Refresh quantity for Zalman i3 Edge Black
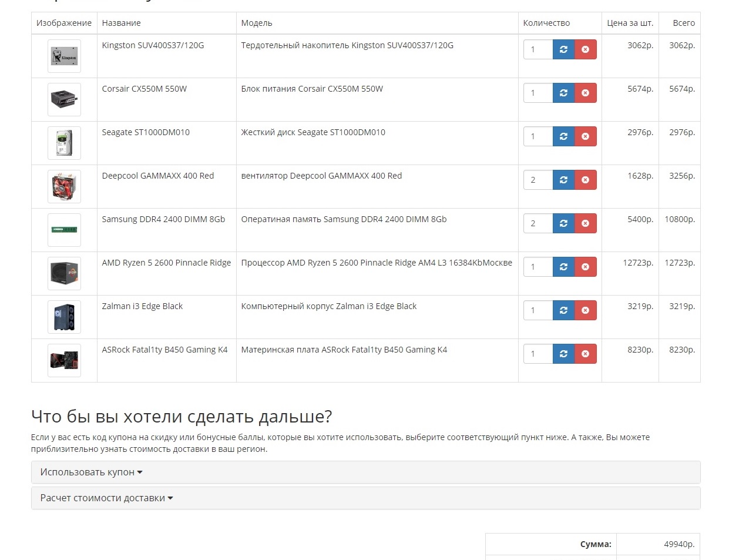Viewport: 729px width, 560px height. tap(563, 310)
